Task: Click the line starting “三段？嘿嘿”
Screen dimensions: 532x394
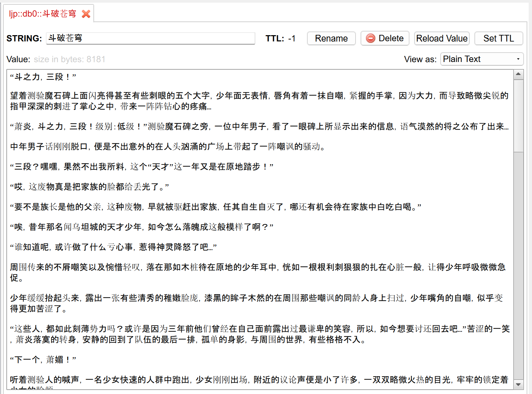Action: click(x=142, y=167)
